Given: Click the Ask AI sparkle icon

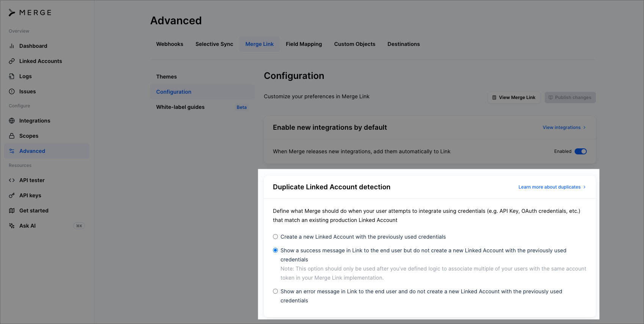Looking at the screenshot, I should (12, 226).
